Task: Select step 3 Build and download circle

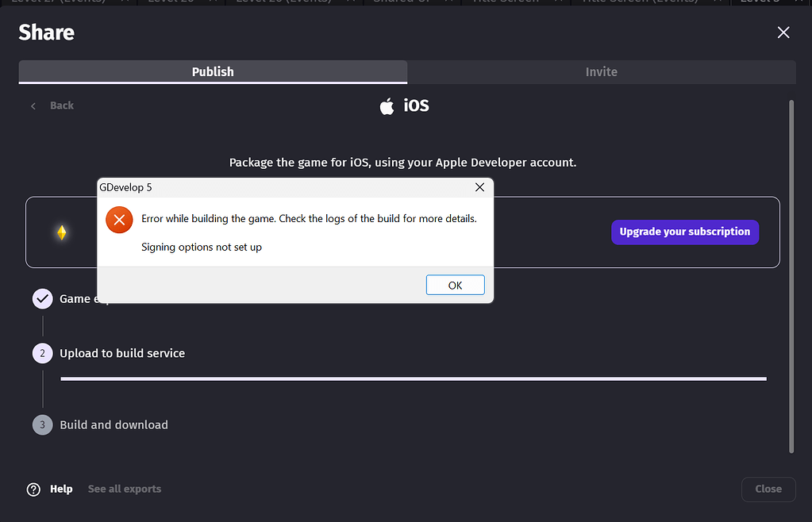Action: 42,424
